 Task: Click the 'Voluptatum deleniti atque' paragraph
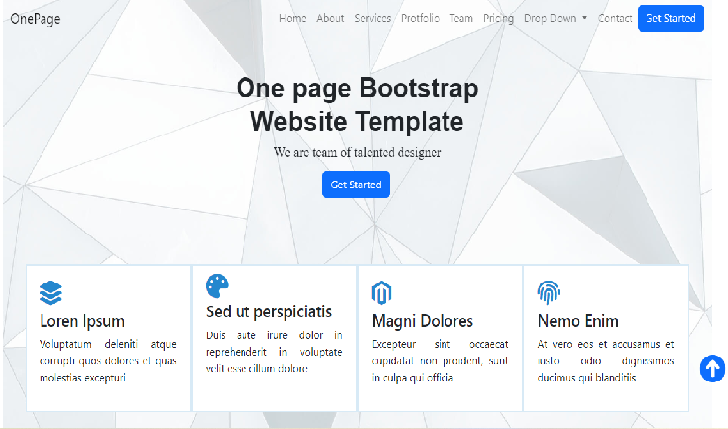[x=108, y=361]
